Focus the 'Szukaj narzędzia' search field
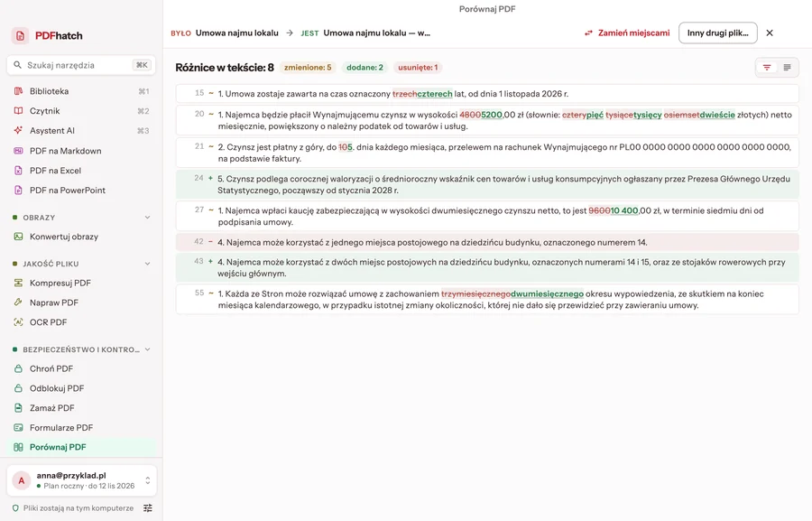 coord(81,65)
